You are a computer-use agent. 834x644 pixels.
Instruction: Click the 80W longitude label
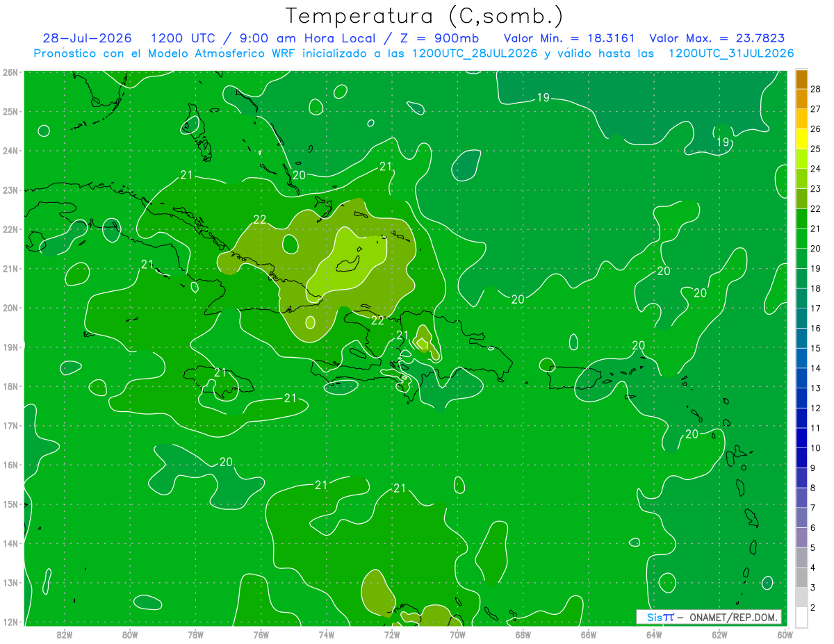coord(129,634)
